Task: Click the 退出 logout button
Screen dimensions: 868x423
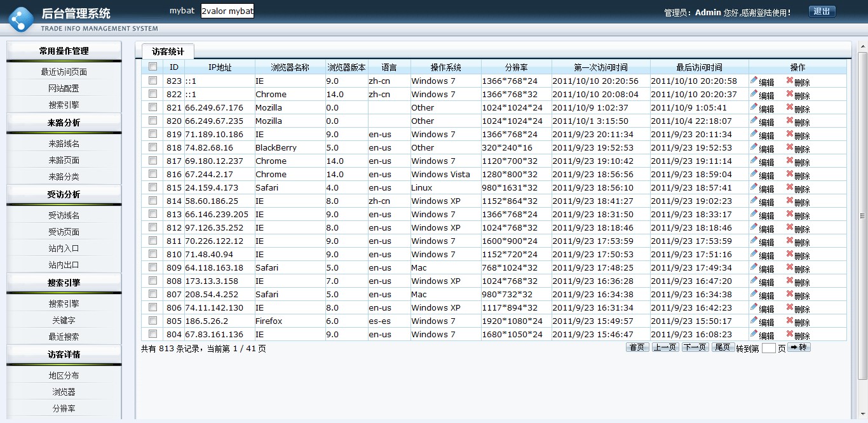Action: [822, 11]
